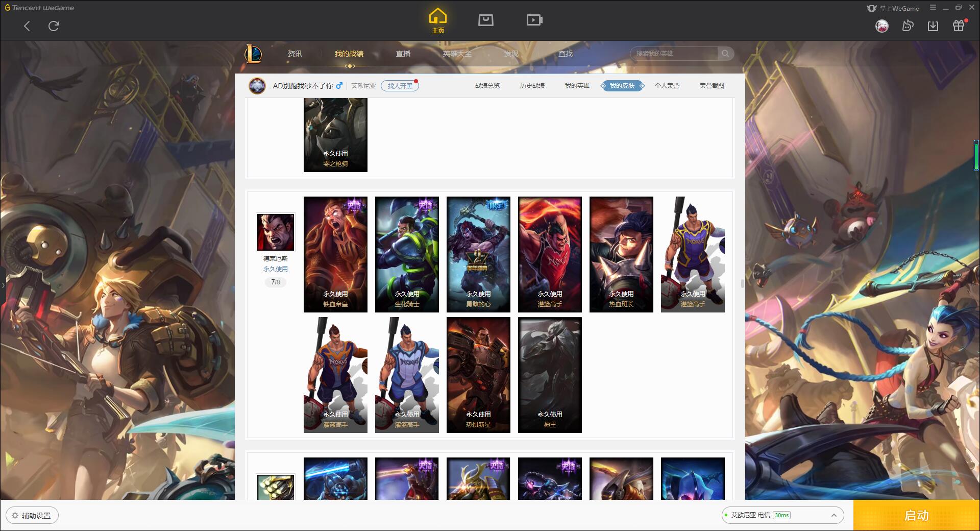Open the hamburger menu icon
This screenshot has height=531, width=980.
pyautogui.click(x=933, y=8)
